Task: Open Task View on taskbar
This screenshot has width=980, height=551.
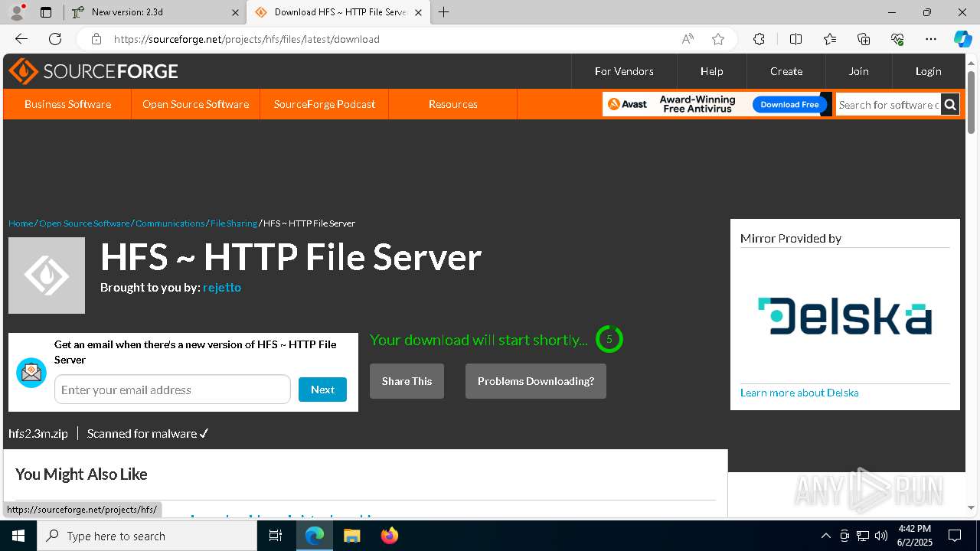Action: 276,536
